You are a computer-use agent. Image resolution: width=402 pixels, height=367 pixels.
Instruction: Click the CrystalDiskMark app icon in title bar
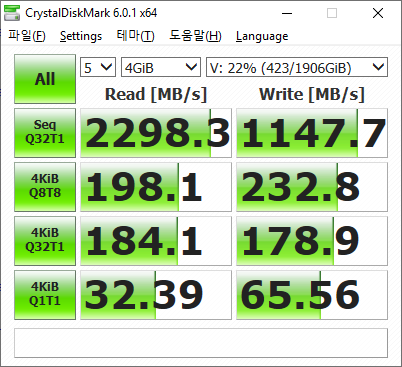pyautogui.click(x=12, y=13)
